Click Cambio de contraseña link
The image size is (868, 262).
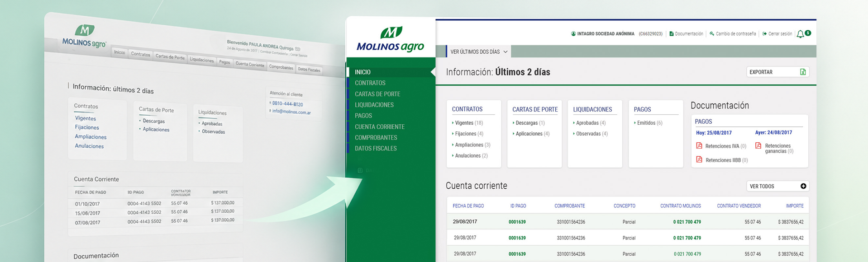[x=736, y=34]
